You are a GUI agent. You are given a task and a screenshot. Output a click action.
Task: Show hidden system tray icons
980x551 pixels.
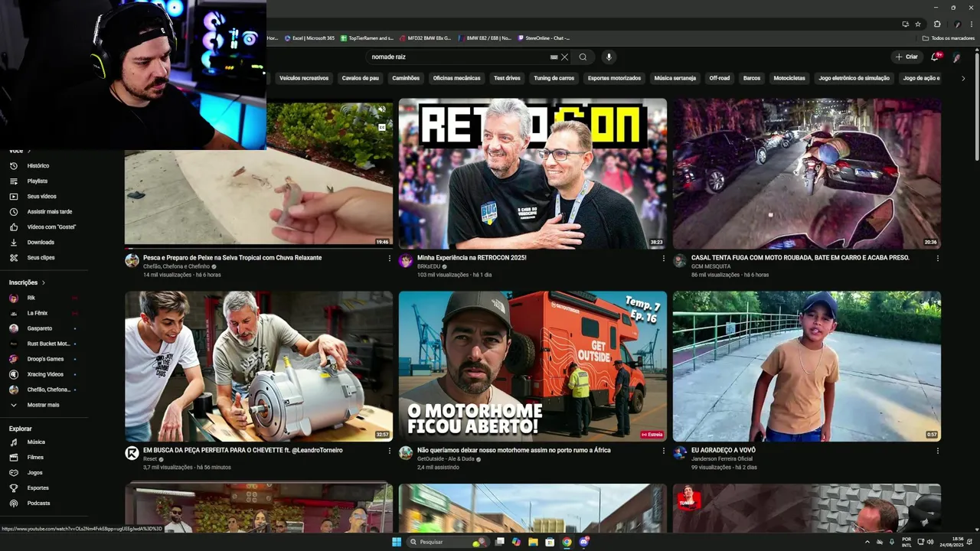pos(867,542)
